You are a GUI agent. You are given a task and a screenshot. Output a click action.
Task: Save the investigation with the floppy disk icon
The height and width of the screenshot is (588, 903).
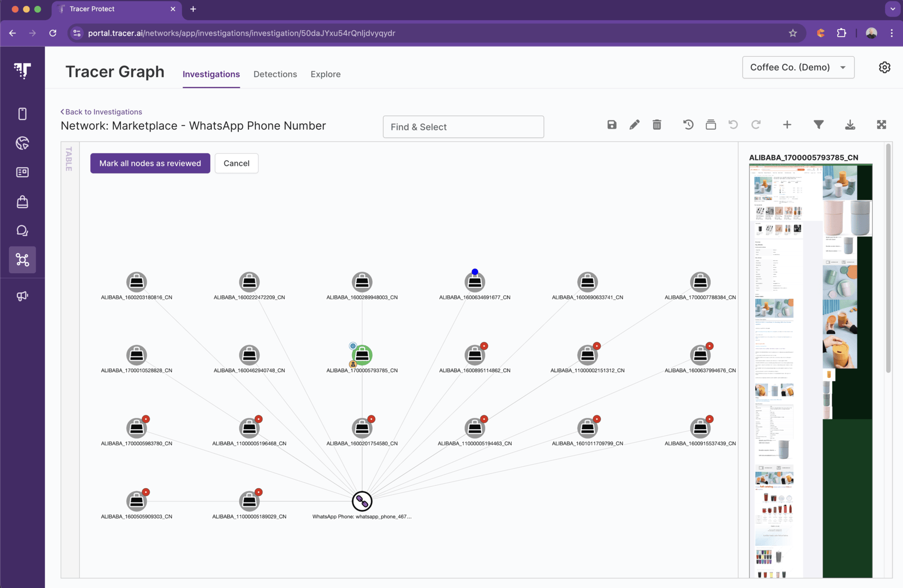[612, 125]
